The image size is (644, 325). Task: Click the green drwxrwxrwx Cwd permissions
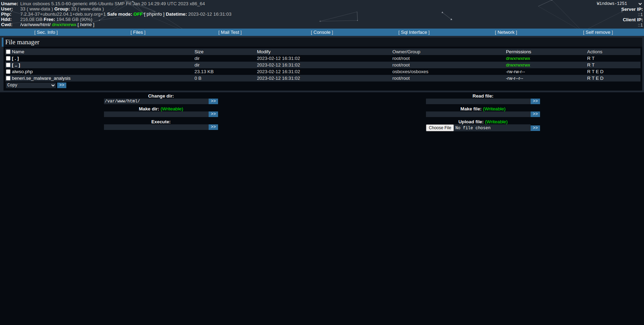[x=64, y=25]
